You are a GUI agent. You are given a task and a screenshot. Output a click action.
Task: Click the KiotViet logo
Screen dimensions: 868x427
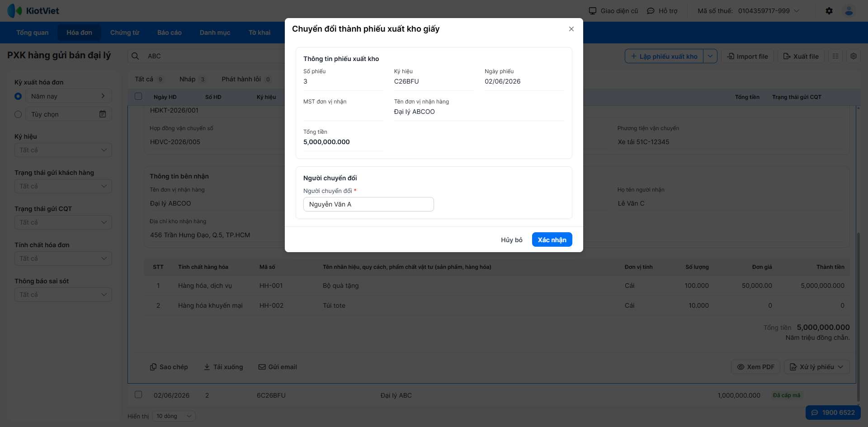click(x=33, y=10)
